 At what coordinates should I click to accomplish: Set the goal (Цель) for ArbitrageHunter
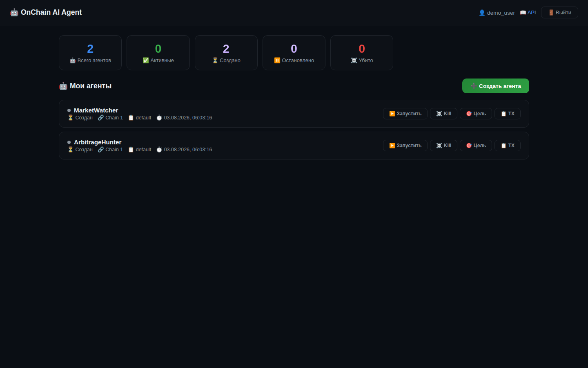(476, 146)
